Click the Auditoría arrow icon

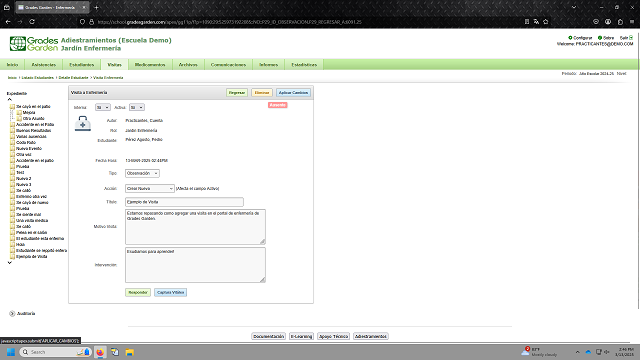[x=12, y=313]
